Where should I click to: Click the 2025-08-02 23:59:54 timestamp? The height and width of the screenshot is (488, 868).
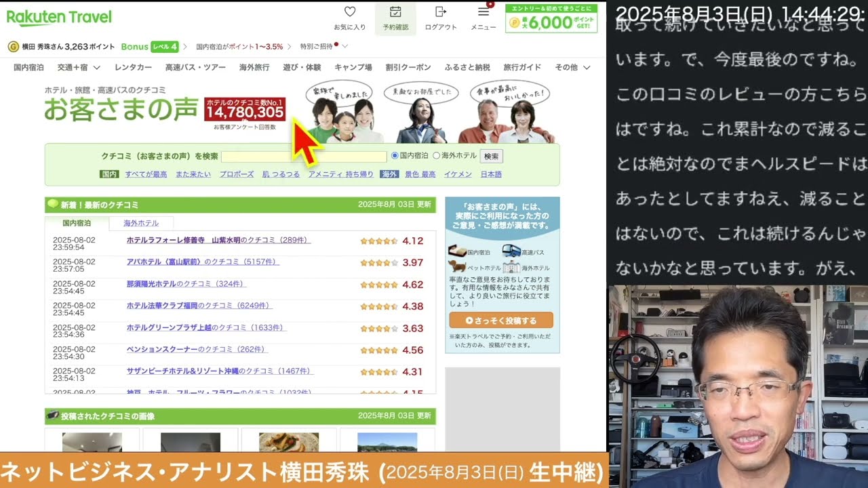pos(74,243)
